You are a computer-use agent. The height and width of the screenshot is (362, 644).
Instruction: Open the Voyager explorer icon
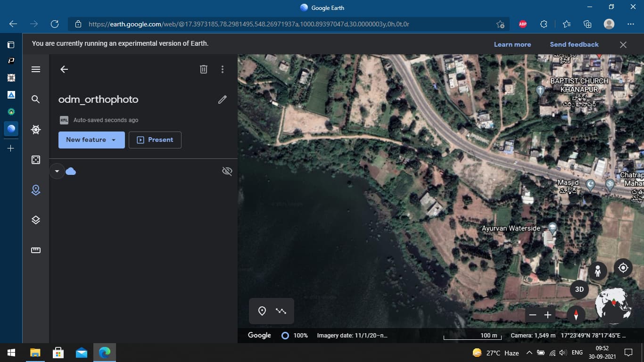[x=36, y=130]
